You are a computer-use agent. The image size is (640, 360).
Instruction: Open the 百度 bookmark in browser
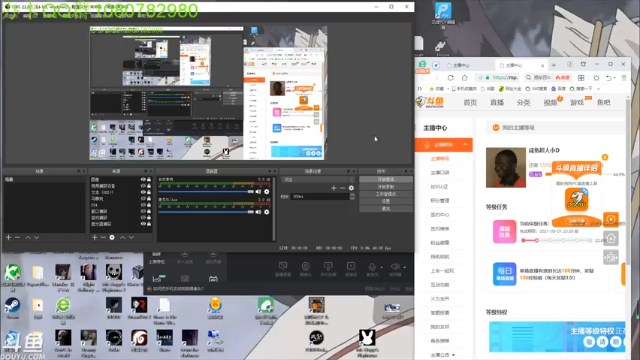[558, 89]
